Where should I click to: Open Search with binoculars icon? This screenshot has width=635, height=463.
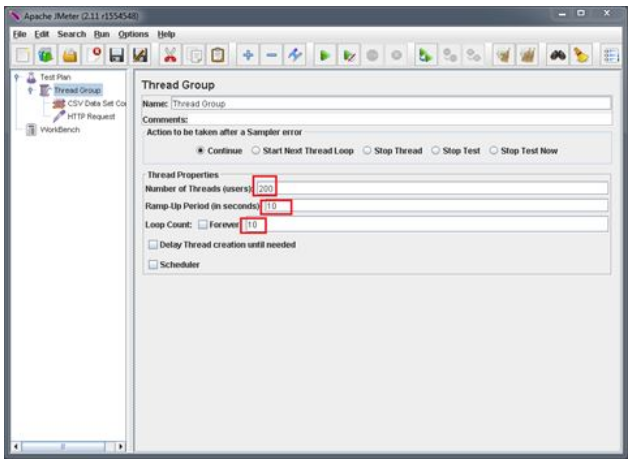point(557,55)
